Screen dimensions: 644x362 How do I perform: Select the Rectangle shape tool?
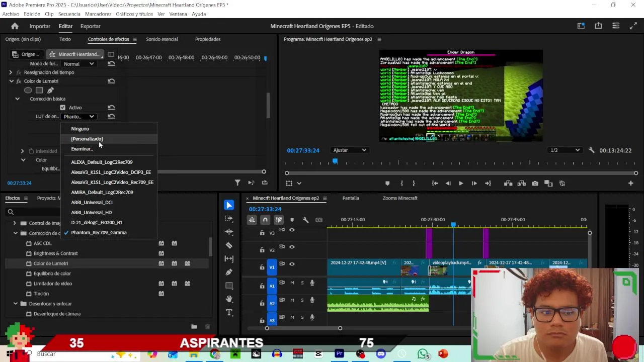click(229, 286)
